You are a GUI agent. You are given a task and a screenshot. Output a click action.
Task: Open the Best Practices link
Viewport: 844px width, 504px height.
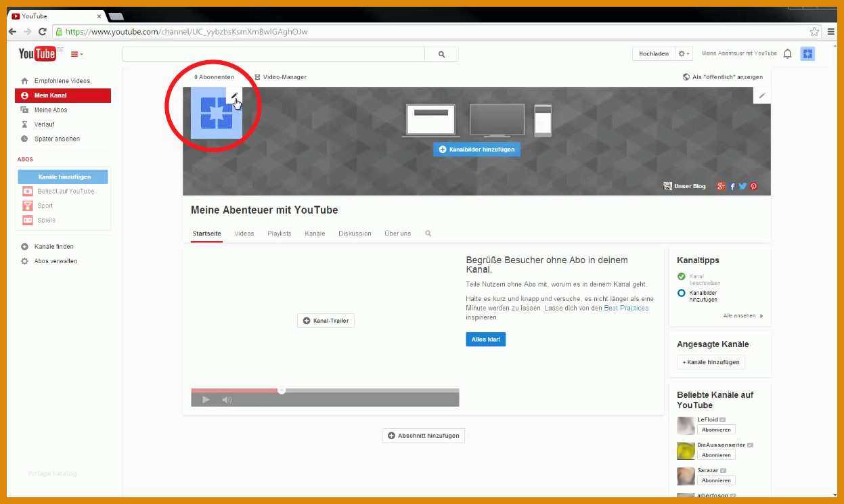point(626,308)
